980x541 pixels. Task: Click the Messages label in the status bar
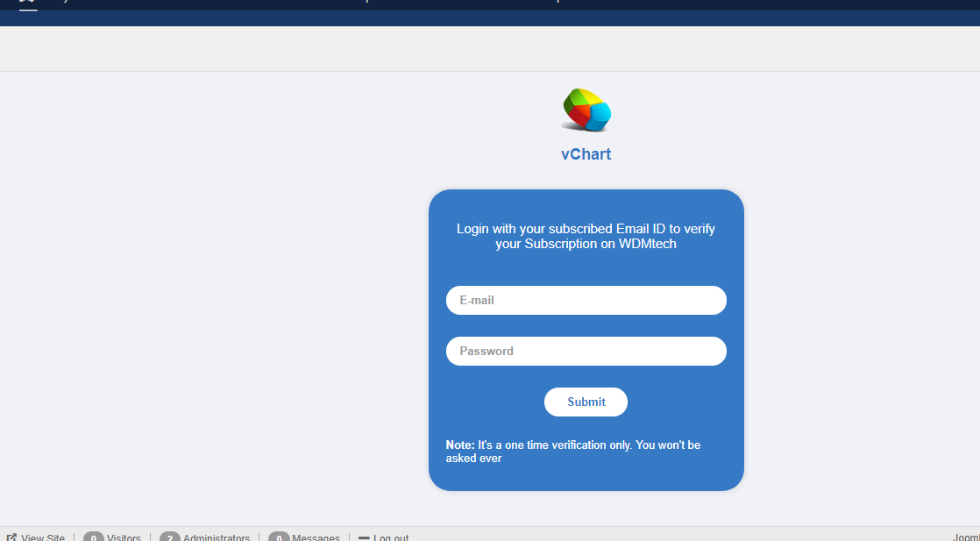[316, 537]
